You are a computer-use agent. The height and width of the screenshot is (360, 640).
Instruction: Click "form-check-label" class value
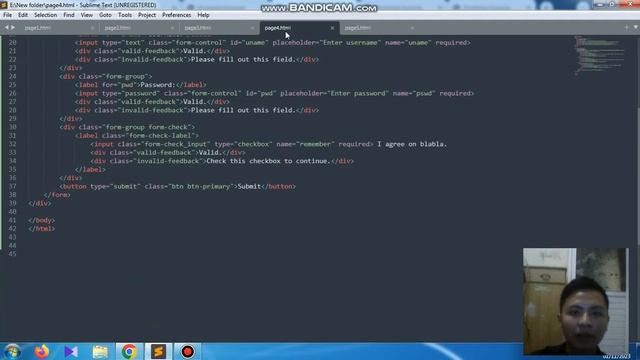160,136
